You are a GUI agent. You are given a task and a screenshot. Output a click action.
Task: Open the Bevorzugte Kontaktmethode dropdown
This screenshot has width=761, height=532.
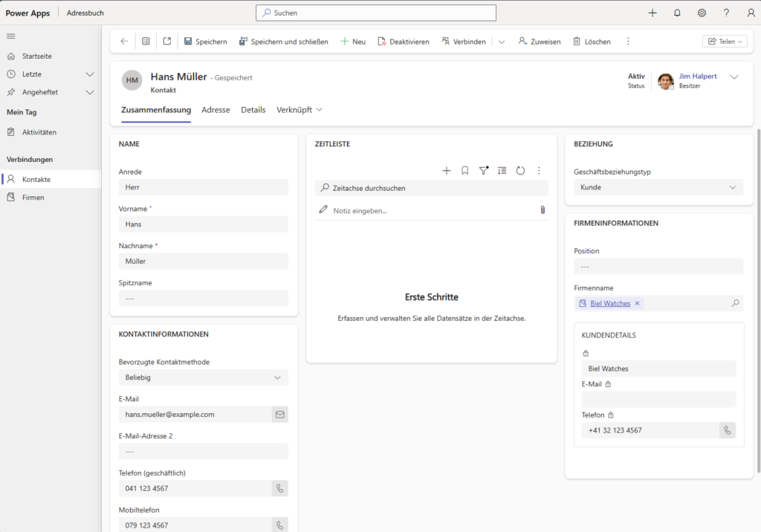pyautogui.click(x=278, y=377)
